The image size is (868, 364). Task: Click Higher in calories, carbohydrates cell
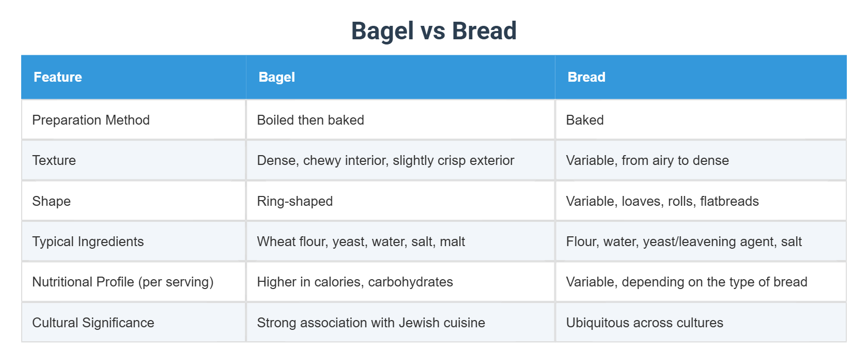pos(354,282)
